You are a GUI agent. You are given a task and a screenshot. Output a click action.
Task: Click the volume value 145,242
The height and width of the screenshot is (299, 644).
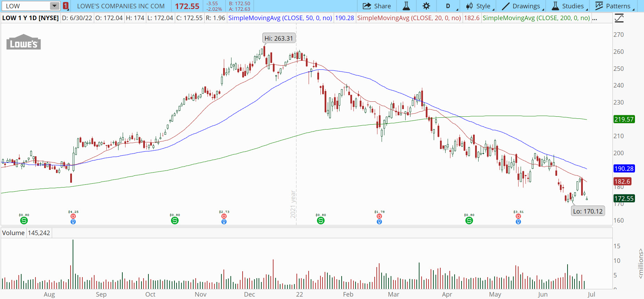tap(39, 233)
